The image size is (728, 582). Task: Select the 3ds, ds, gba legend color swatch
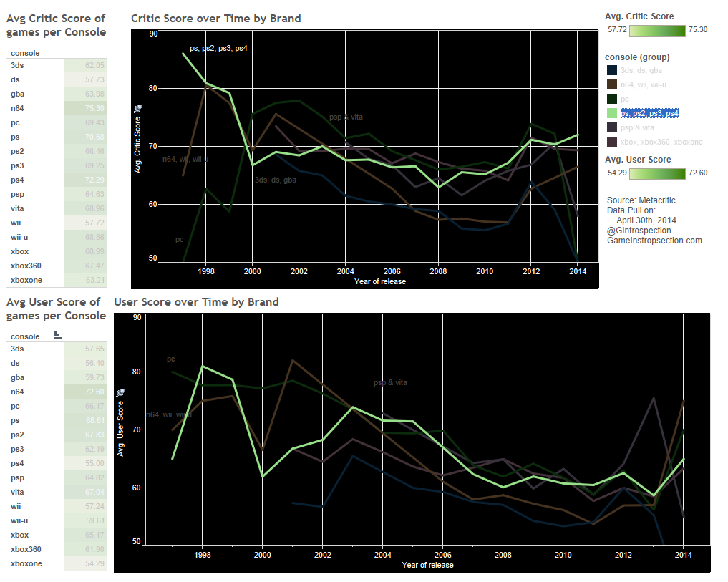point(612,70)
